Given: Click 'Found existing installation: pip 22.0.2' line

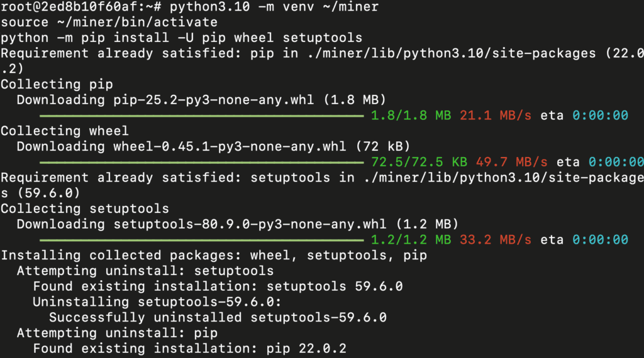Looking at the screenshot, I should coord(189,349).
